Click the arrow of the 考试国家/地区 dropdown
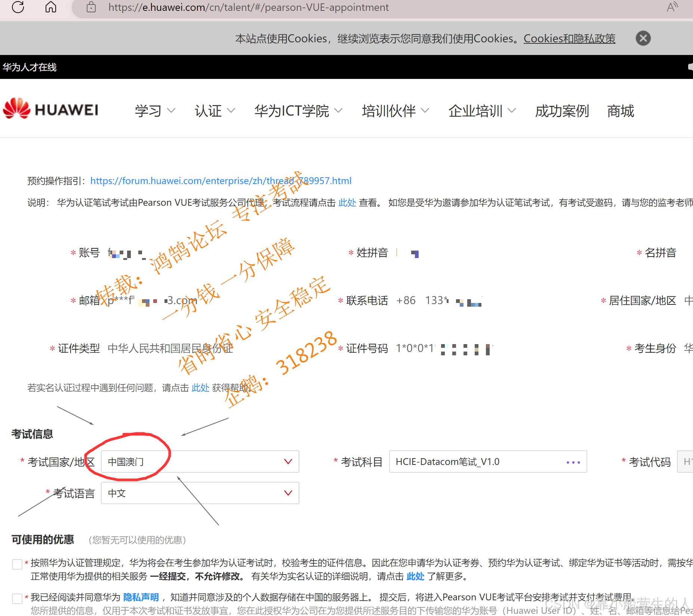 coord(288,462)
